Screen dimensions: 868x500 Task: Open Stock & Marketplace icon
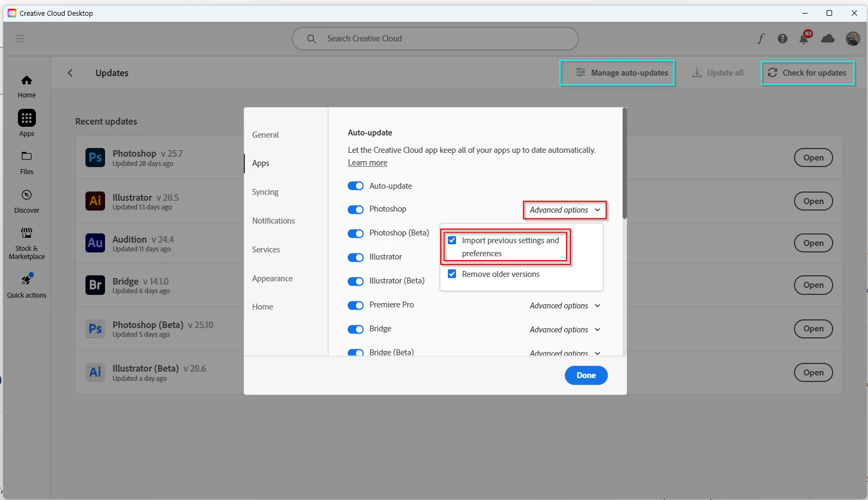click(x=27, y=233)
